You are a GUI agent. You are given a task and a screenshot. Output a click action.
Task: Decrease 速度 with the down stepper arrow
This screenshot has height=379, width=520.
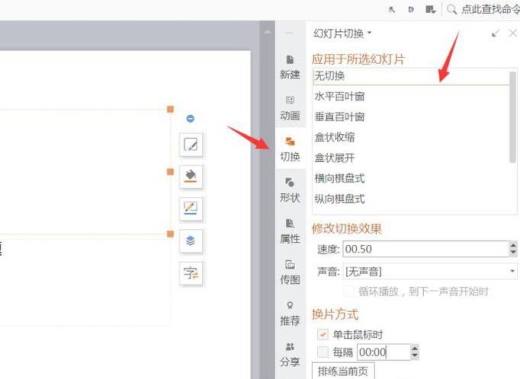point(513,253)
